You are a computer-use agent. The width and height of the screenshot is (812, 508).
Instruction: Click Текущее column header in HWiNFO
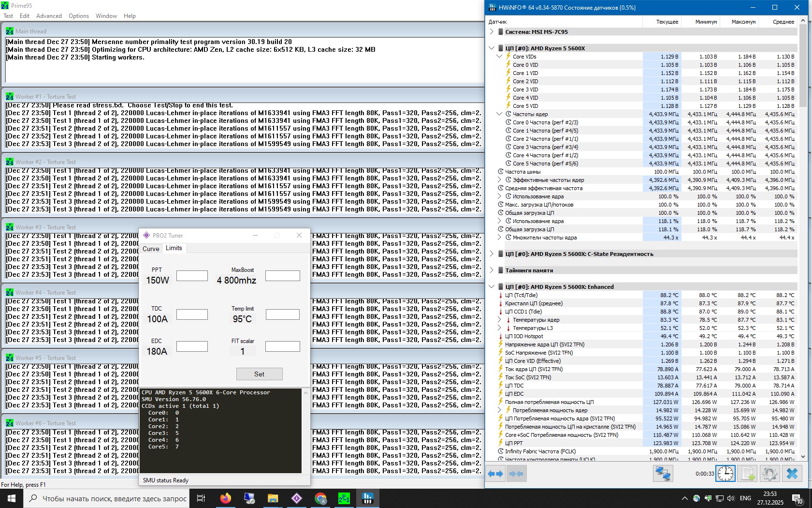click(662, 22)
